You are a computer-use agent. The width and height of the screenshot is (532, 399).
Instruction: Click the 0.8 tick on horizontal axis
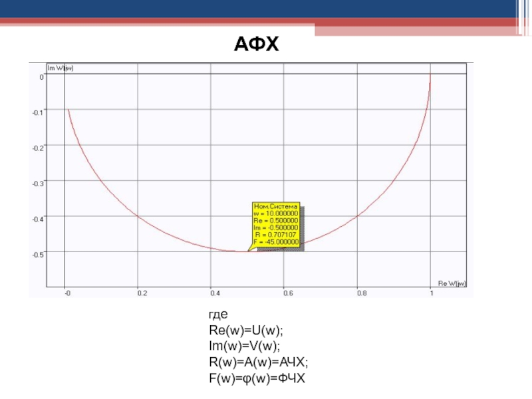click(x=361, y=293)
